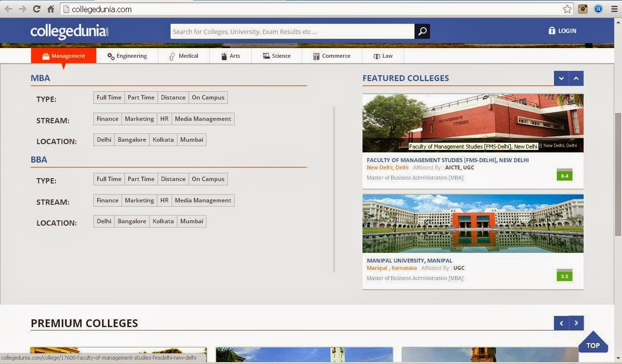The height and width of the screenshot is (364, 622).
Task: Open the Science tab
Action: point(276,56)
